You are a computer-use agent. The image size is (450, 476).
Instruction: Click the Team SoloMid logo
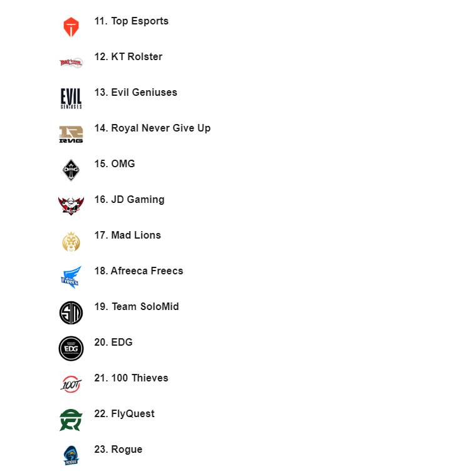[71, 313]
